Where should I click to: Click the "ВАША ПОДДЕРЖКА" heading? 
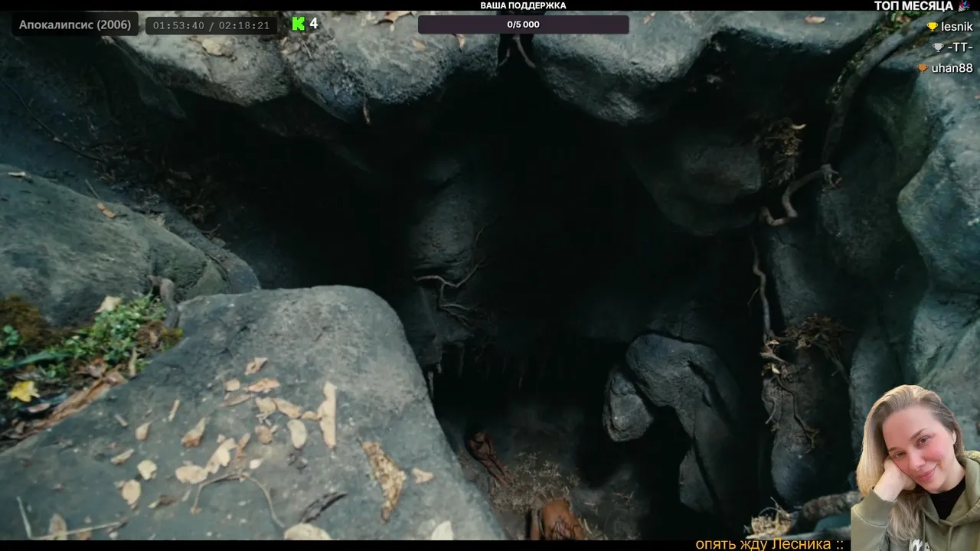pos(523,5)
